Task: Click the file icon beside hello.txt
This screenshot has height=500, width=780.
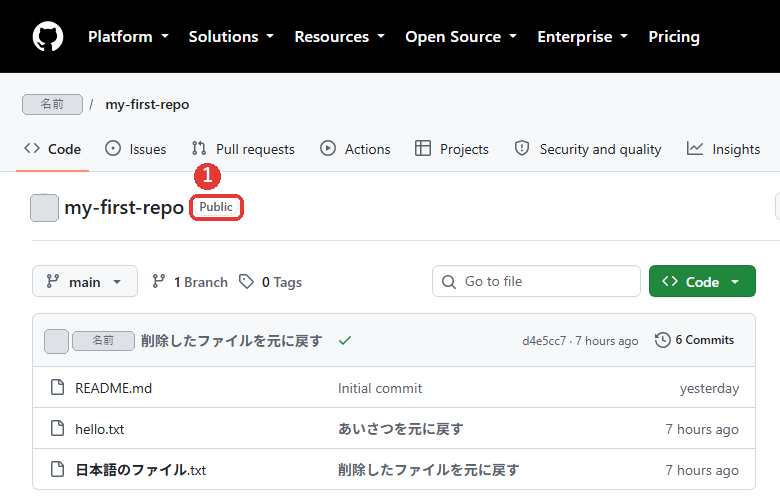Action: [58, 428]
